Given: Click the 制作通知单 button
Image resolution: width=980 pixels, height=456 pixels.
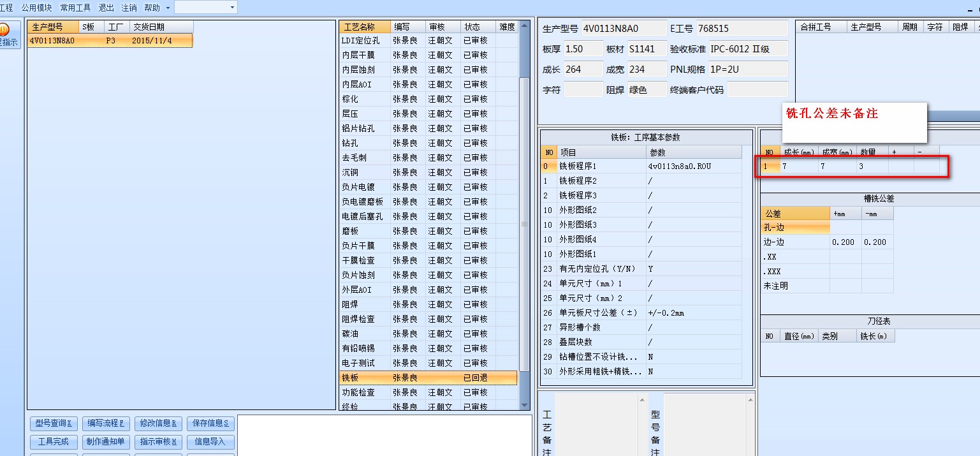Looking at the screenshot, I should click(106, 442).
